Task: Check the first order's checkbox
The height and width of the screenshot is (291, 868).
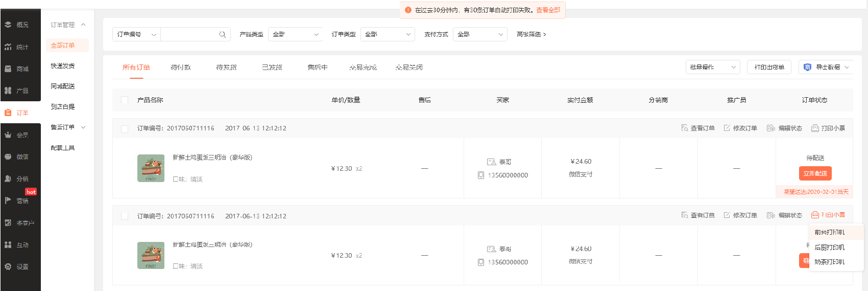Action: (125, 128)
